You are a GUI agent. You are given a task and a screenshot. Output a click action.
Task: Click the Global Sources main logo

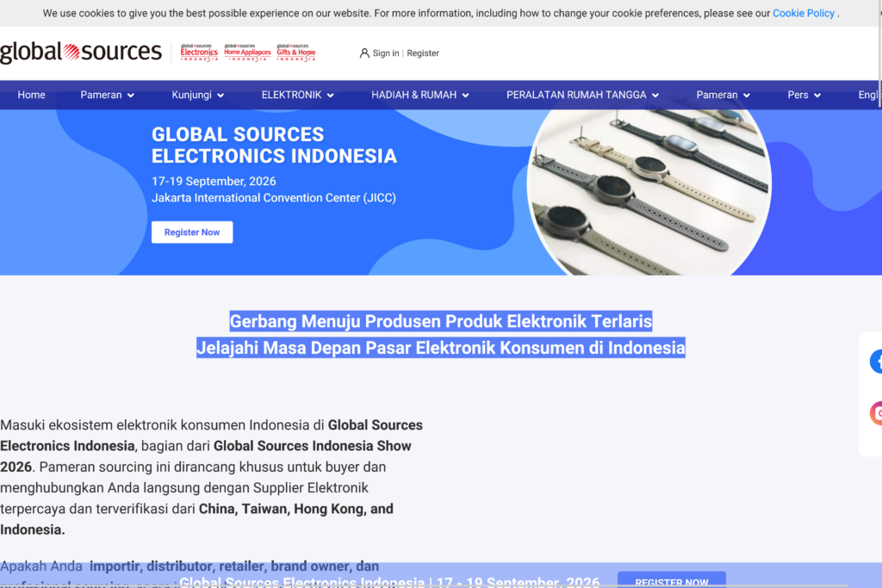pyautogui.click(x=81, y=53)
